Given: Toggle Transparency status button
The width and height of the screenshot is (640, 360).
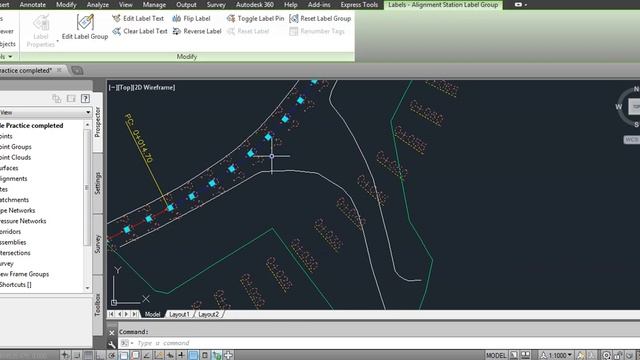Looking at the screenshot, I should pyautogui.click(x=193, y=355).
